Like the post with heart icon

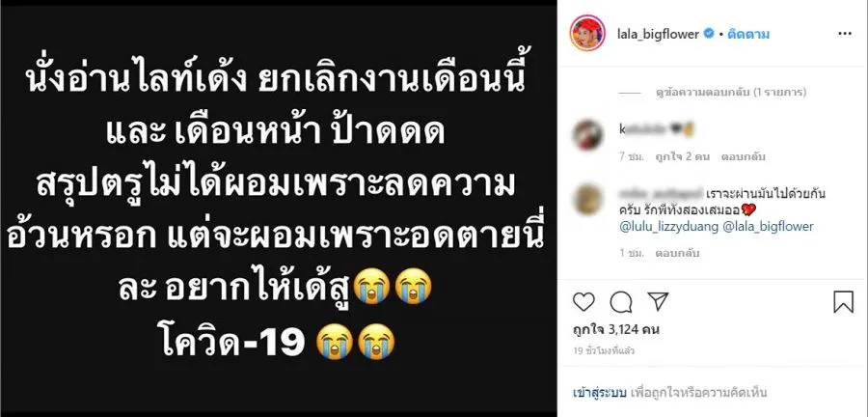[x=583, y=302]
